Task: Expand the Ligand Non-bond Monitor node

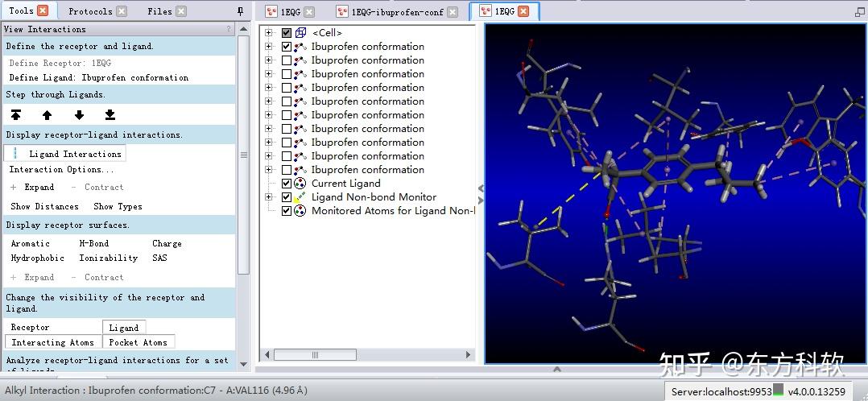Action: pos(268,197)
